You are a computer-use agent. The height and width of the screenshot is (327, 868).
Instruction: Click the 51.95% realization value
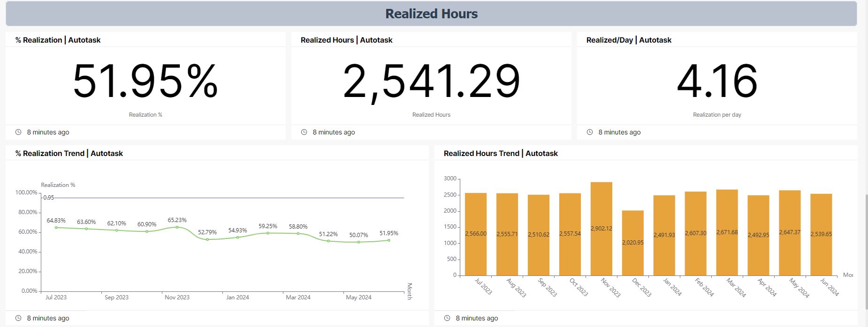click(x=145, y=82)
